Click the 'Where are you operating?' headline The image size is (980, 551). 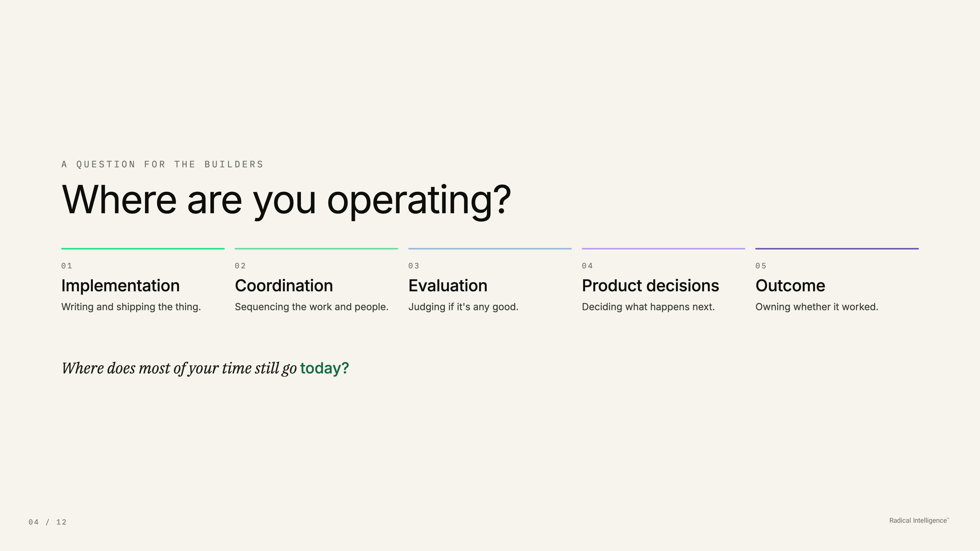tap(286, 201)
